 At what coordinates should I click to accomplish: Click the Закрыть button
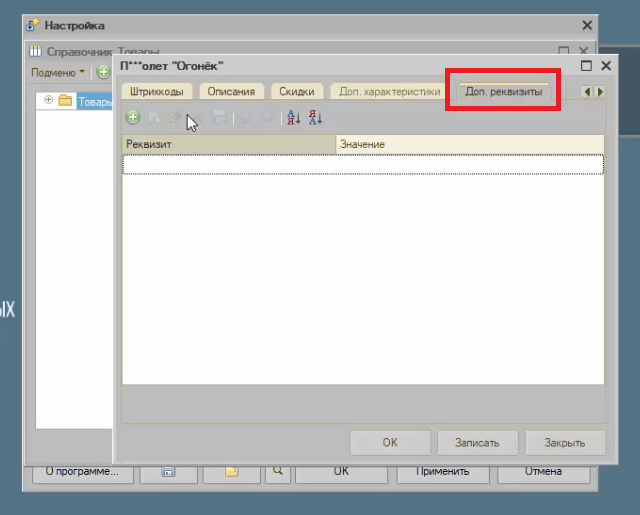click(x=564, y=442)
